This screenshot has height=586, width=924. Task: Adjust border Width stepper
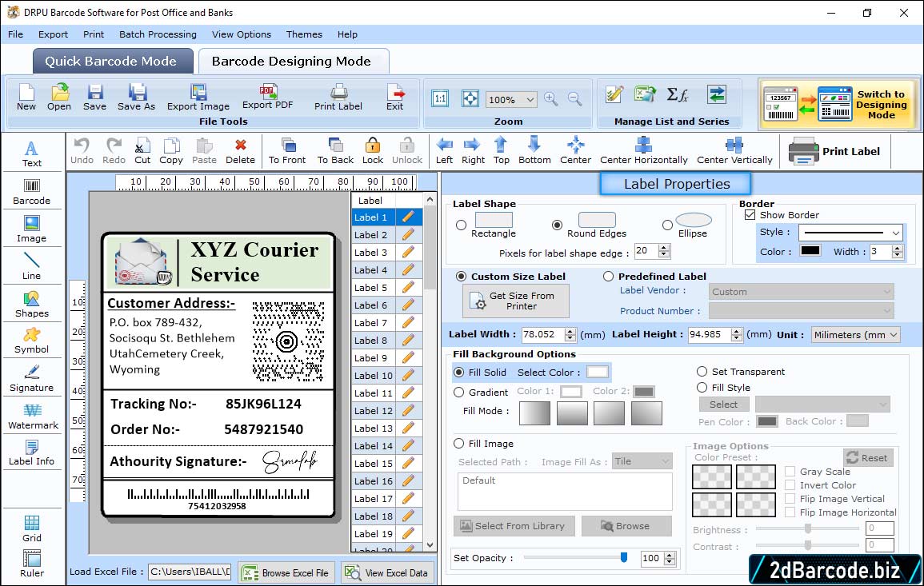[898, 252]
